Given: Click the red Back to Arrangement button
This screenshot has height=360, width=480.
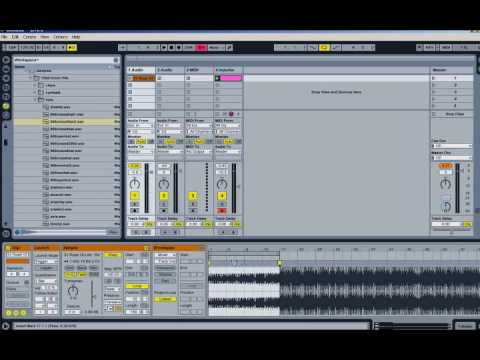Looking at the screenshot, I should (x=201, y=48).
